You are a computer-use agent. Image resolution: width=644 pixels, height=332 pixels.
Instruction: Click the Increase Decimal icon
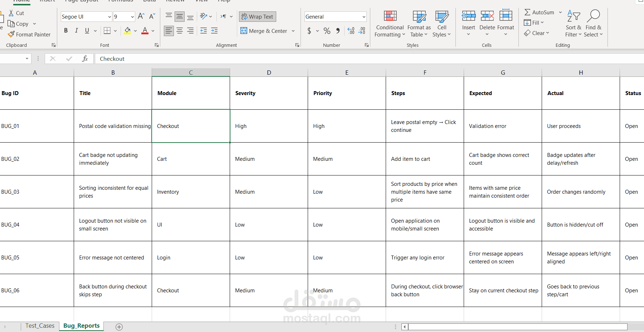[x=351, y=31]
